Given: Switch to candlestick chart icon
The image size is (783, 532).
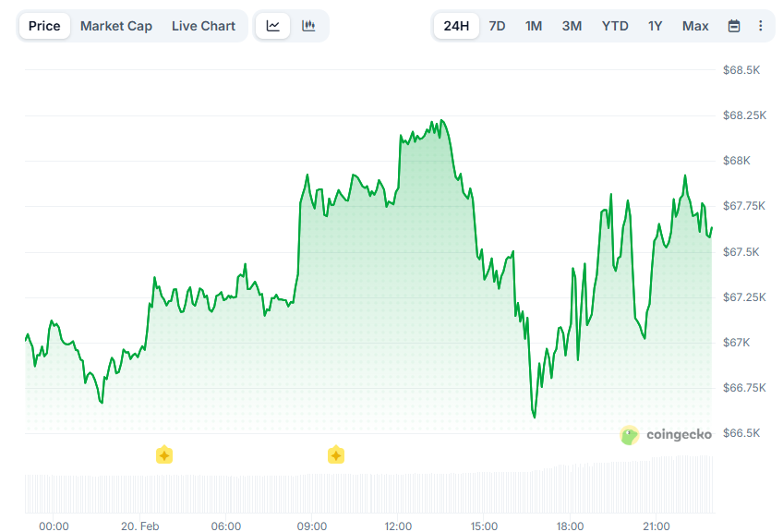Looking at the screenshot, I should click(x=308, y=26).
